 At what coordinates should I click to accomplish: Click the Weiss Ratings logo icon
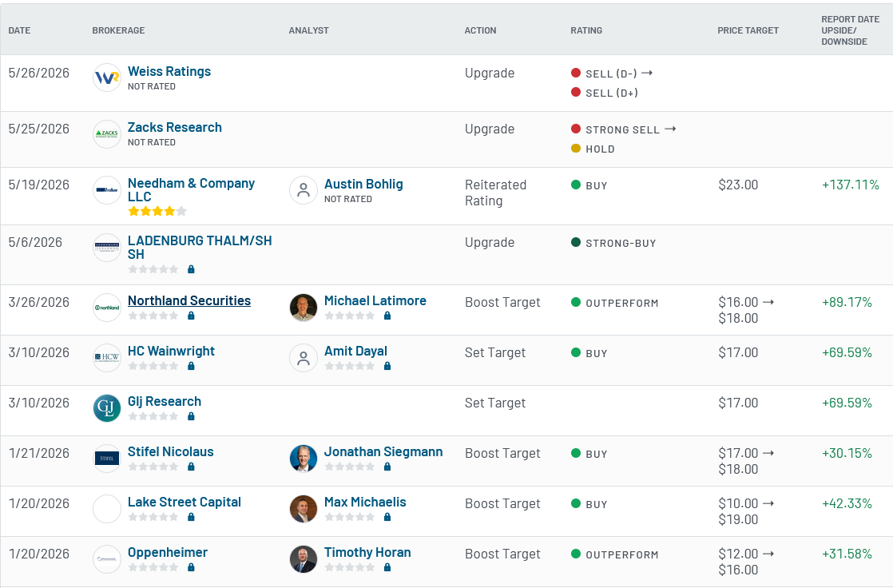107,77
